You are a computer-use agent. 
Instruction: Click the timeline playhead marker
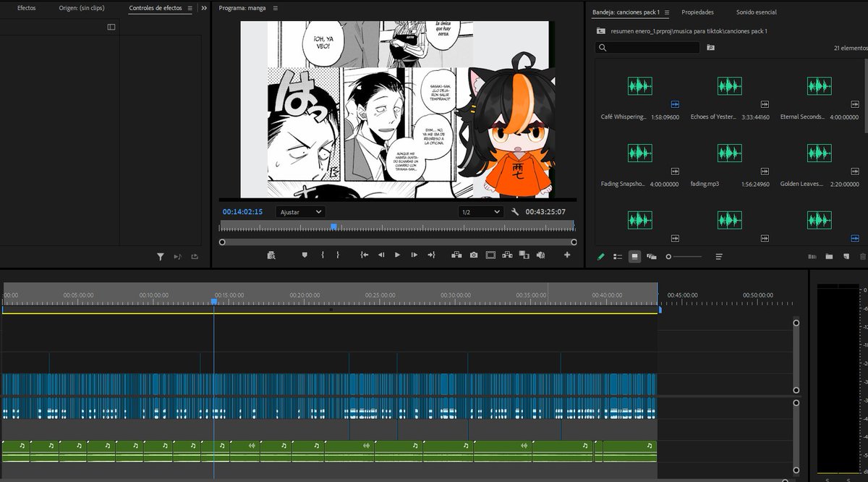[x=213, y=301]
